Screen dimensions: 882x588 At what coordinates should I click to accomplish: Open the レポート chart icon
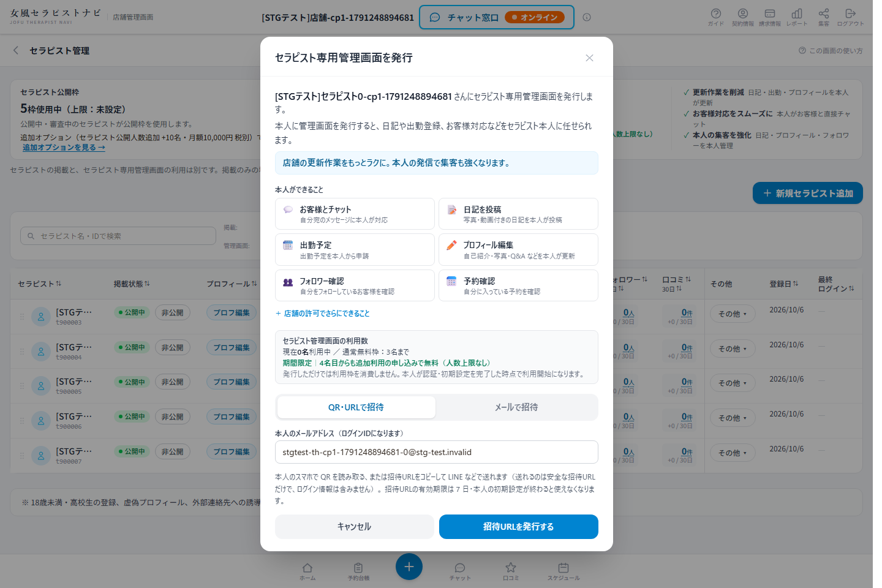click(x=797, y=17)
